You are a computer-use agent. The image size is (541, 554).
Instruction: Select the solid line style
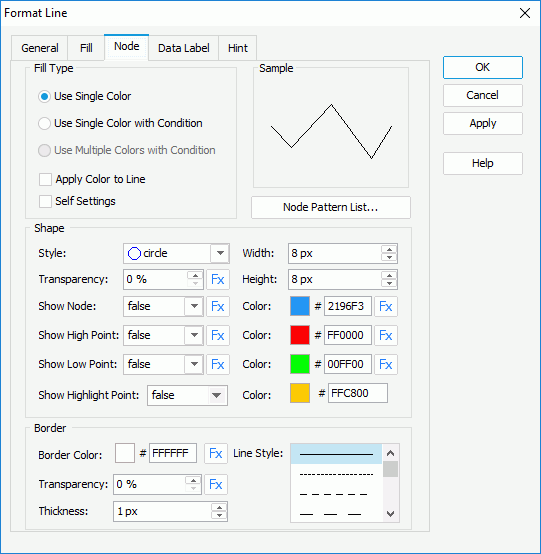click(336, 454)
